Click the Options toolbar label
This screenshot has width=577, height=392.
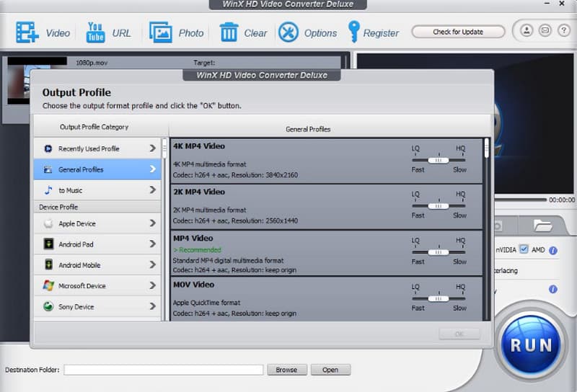coord(320,33)
